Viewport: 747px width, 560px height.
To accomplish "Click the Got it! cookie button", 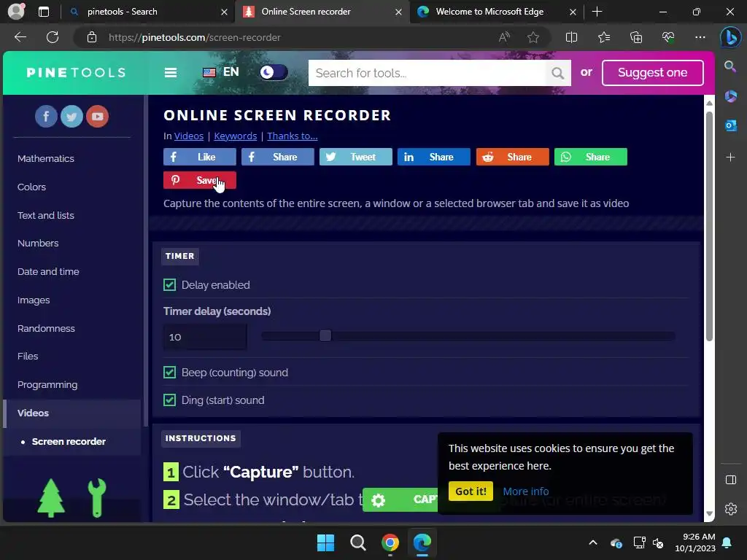I will point(471,491).
